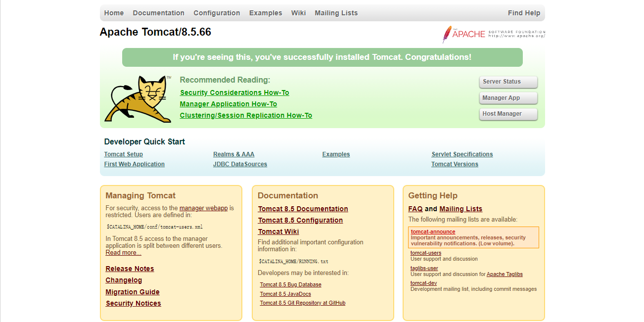Select the $CATALINA_HOME/RUNNING.txt path text
Screen dimensions: 644x322
[x=293, y=261]
